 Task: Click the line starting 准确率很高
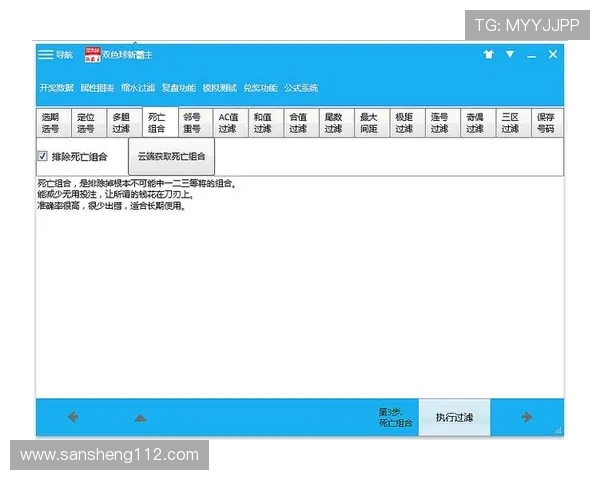pos(112,206)
